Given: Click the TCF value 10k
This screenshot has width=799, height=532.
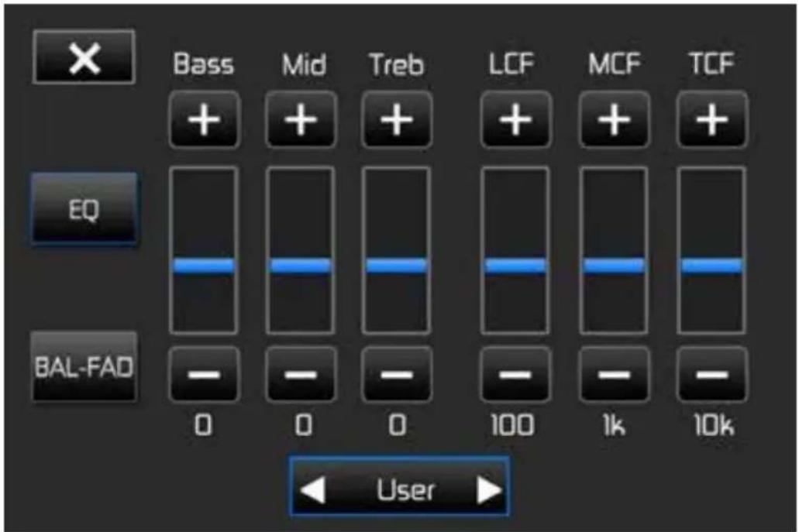Looking at the screenshot, I should 714,424.
